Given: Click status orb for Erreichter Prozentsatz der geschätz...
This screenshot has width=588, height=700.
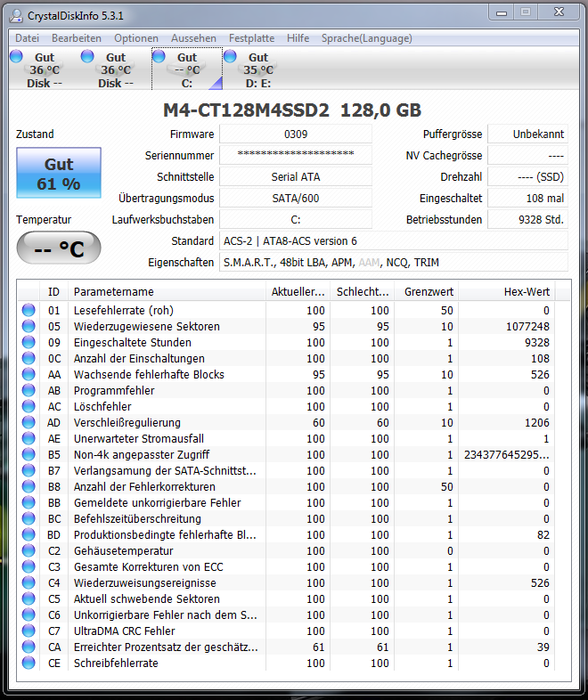Looking at the screenshot, I should [29, 647].
